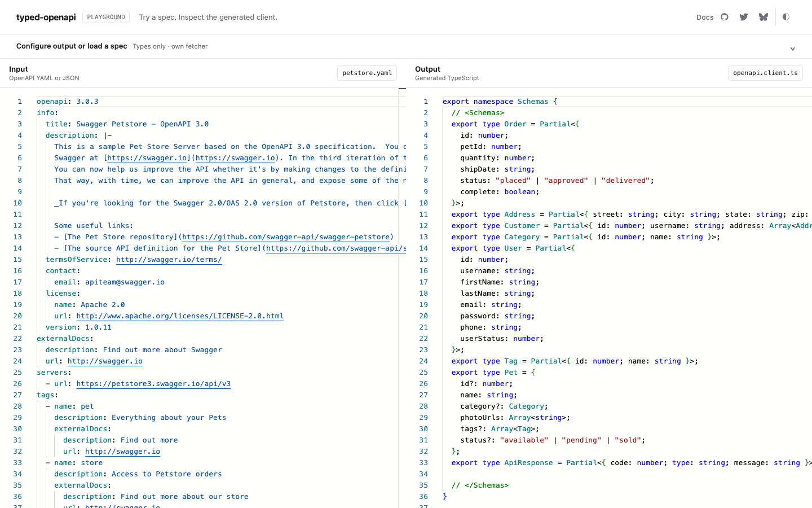The width and height of the screenshot is (812, 508).
Task: Click 'export type Address' output line
Action: click(632, 214)
